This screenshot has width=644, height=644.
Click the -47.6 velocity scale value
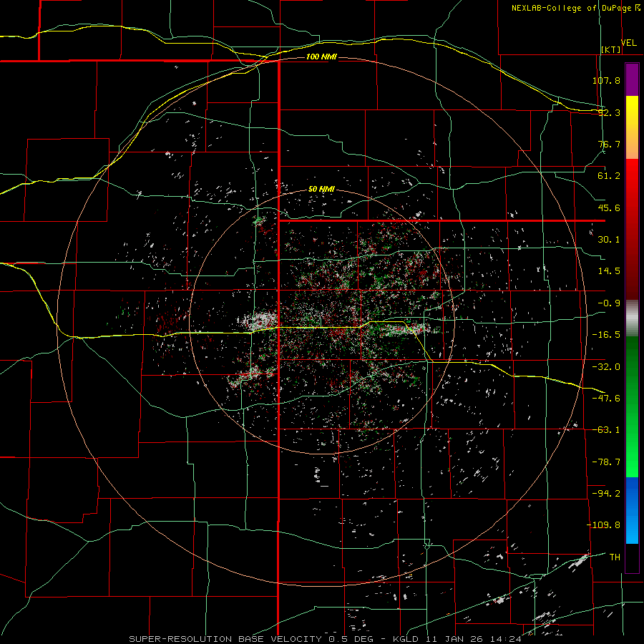coord(606,399)
